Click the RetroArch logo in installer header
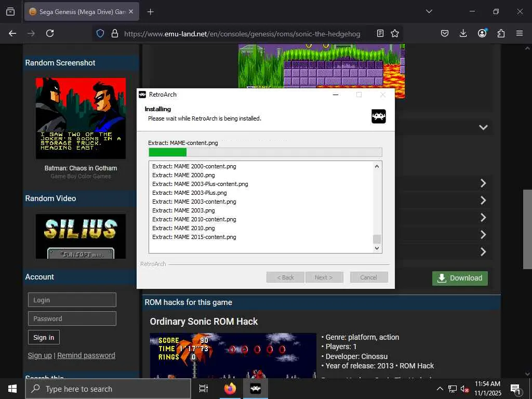The width and height of the screenshot is (532, 399). tap(379, 116)
